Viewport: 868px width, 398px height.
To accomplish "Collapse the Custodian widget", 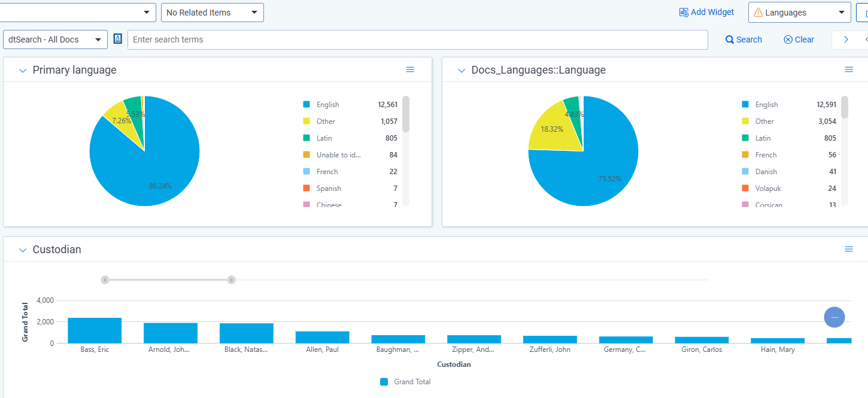I will [23, 250].
